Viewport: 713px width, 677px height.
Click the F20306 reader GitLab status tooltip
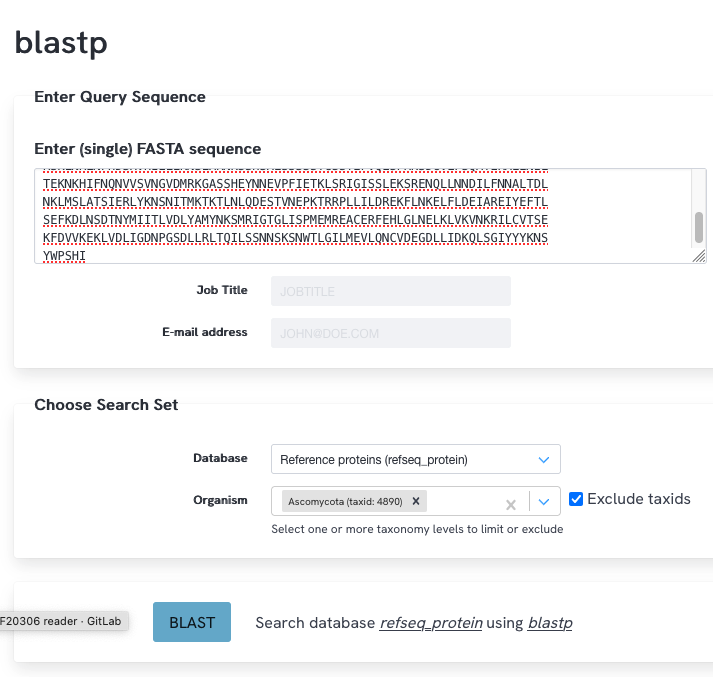(64, 621)
